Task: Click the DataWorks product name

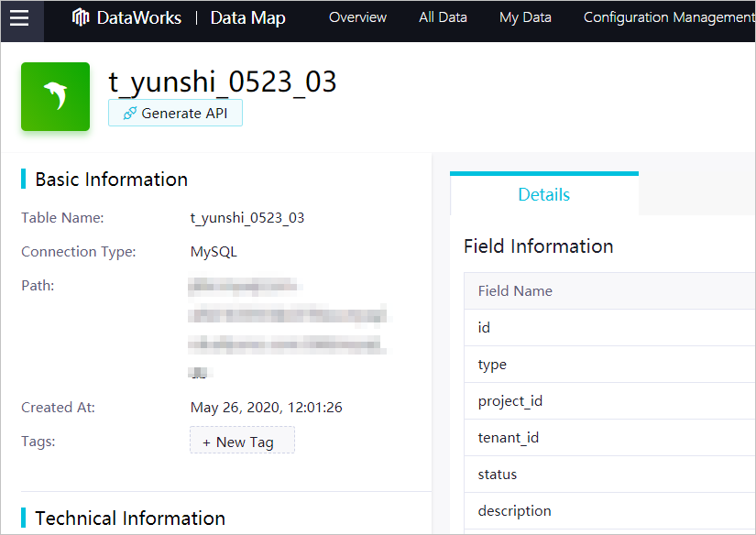Action: (139, 17)
